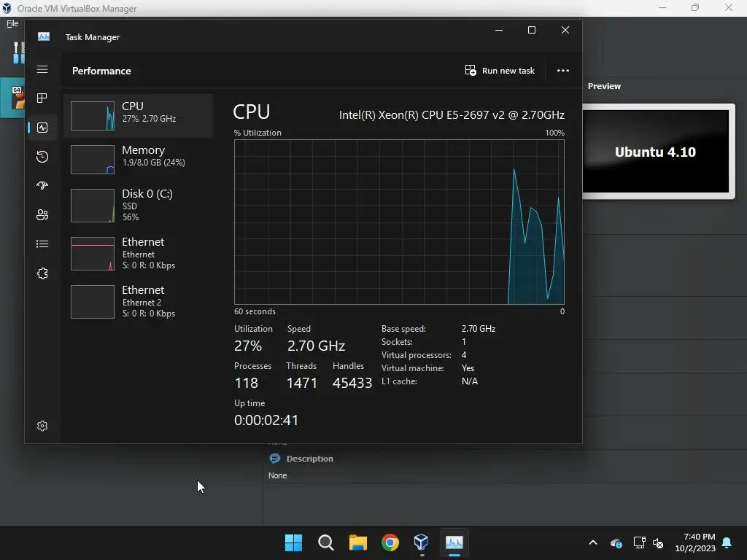747x560 pixels.
Task: Open the Startup apps gauge icon
Action: [x=42, y=186]
